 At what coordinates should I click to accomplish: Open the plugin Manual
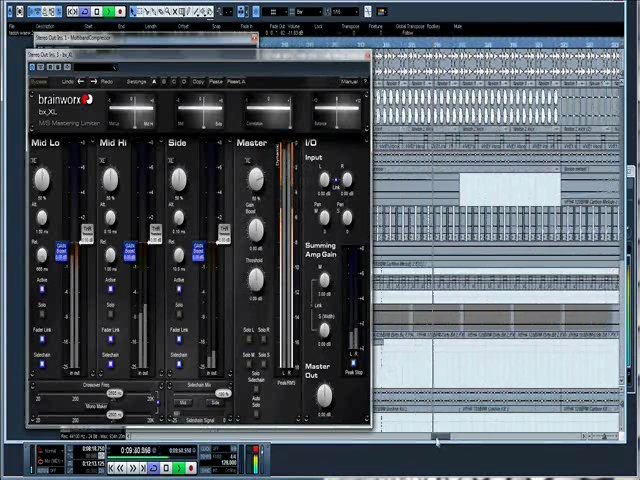pyautogui.click(x=349, y=82)
